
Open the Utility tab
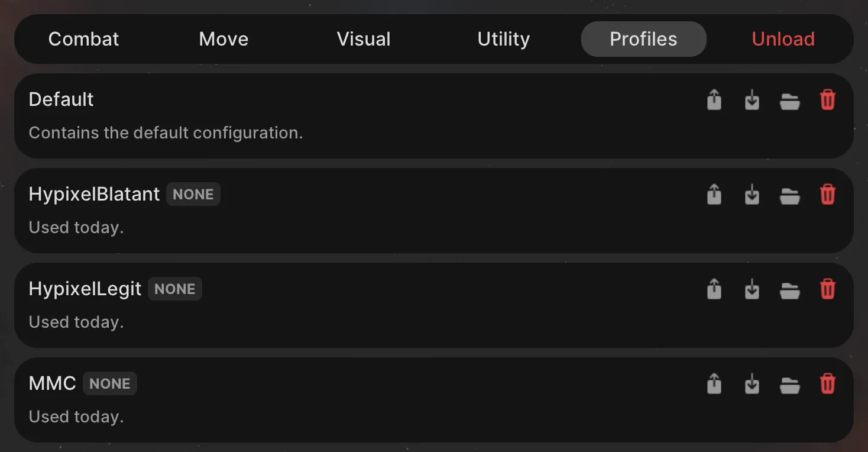tap(503, 38)
